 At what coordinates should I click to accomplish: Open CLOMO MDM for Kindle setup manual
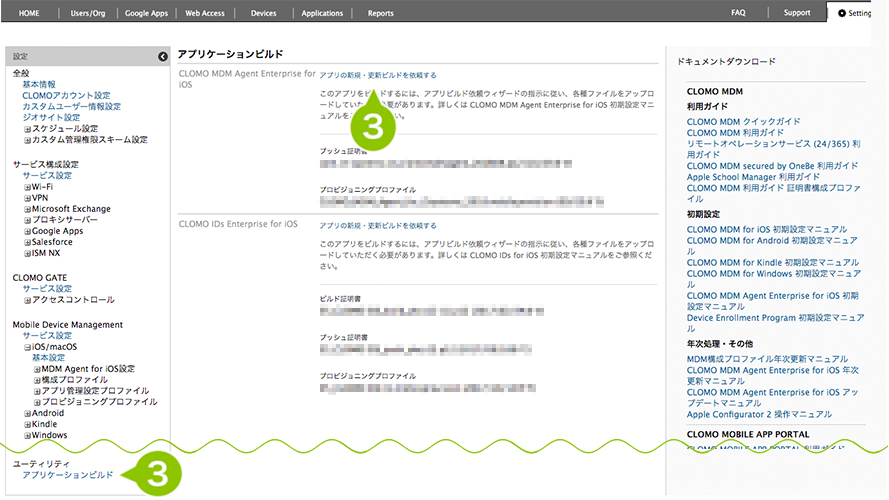pyautogui.click(x=773, y=262)
